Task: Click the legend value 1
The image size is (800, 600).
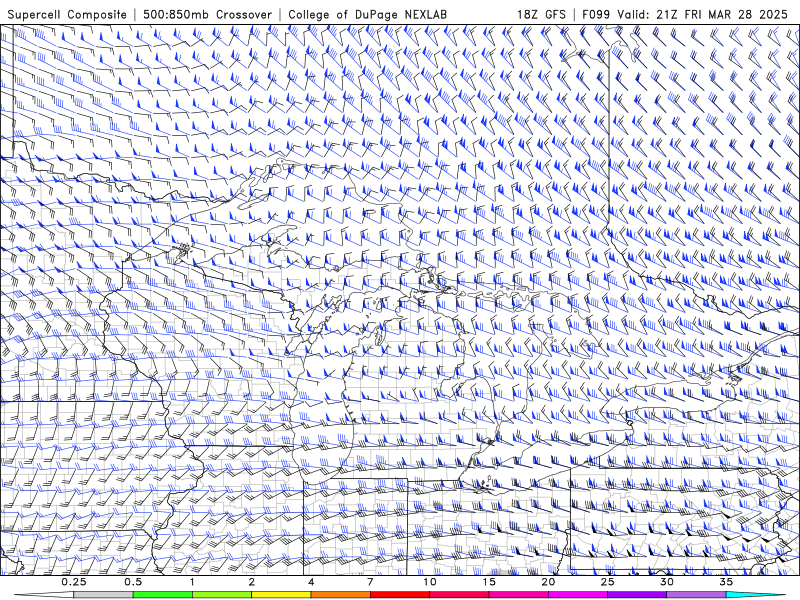Action: coord(192,582)
